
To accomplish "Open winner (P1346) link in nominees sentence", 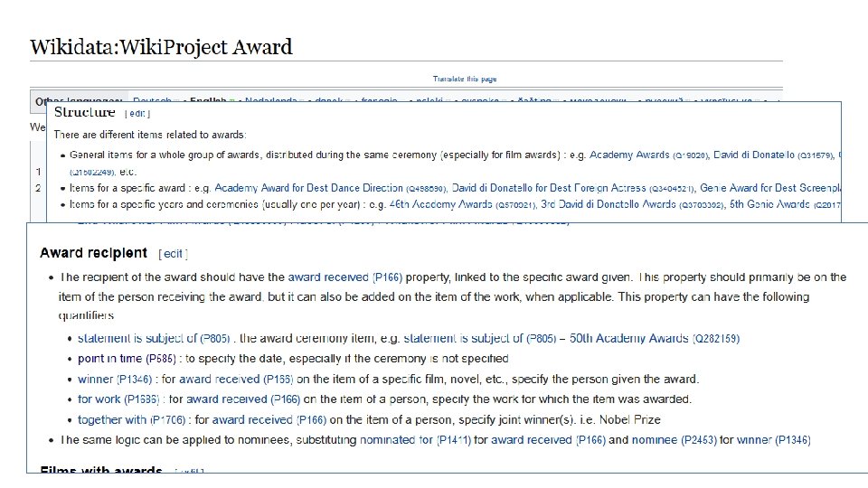I will [773, 440].
